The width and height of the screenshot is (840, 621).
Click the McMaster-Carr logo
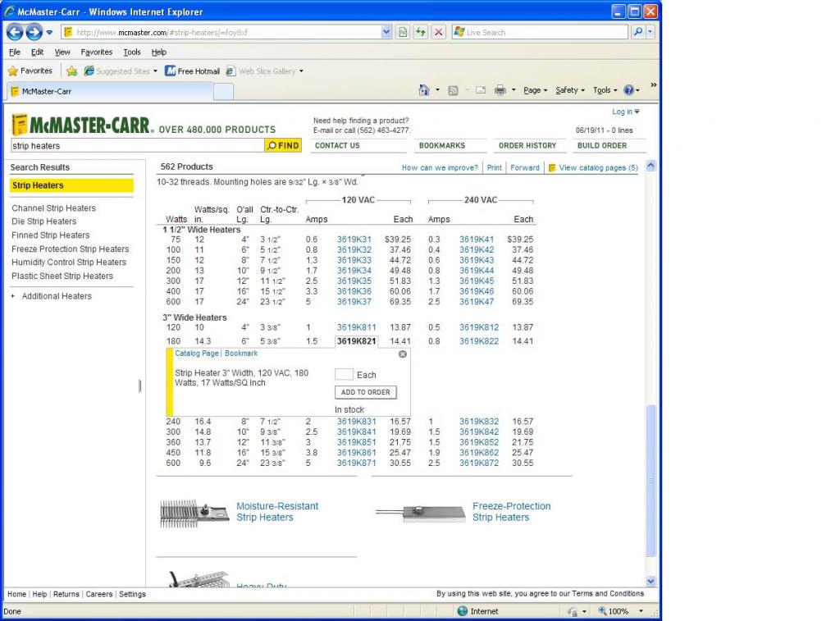tap(83, 125)
